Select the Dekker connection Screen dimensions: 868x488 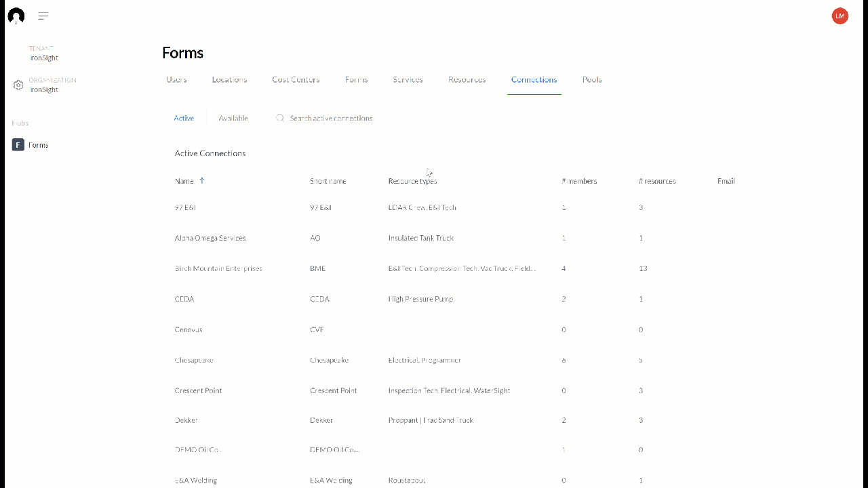point(186,420)
